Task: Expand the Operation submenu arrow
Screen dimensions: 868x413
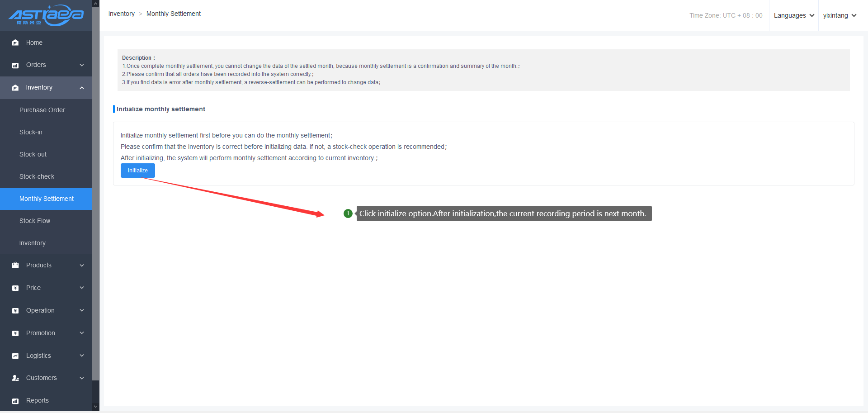Action: pos(82,311)
